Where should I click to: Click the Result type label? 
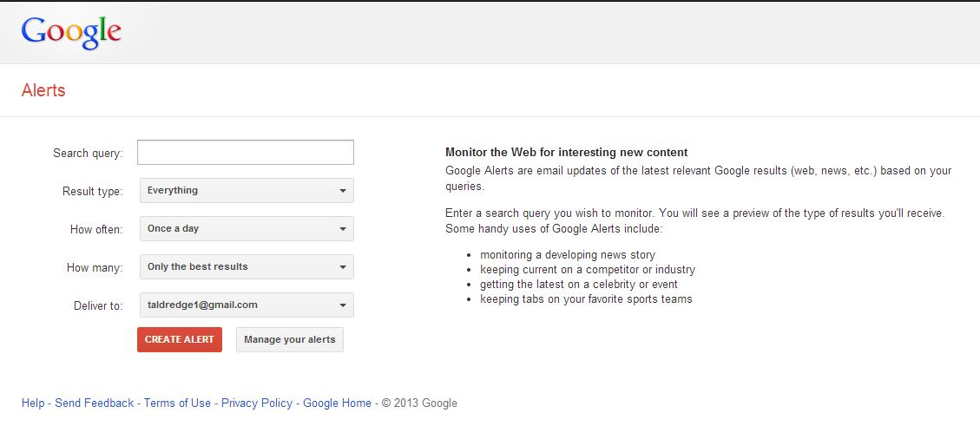tap(93, 191)
